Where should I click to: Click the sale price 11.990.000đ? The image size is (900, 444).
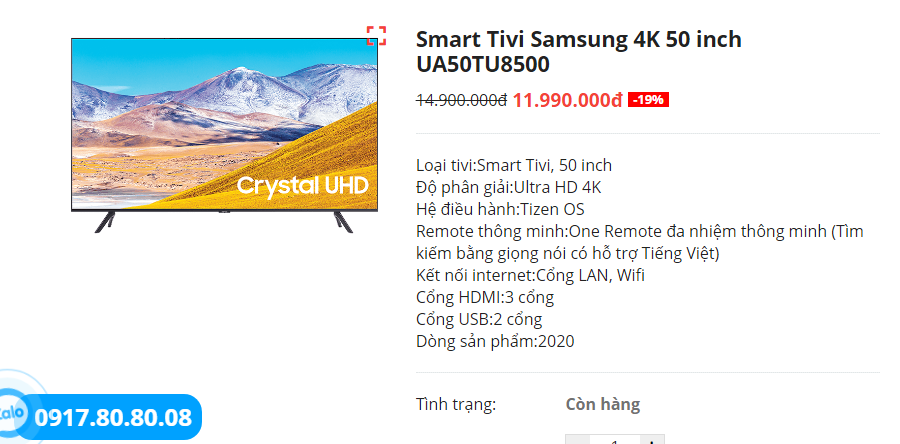(568, 100)
